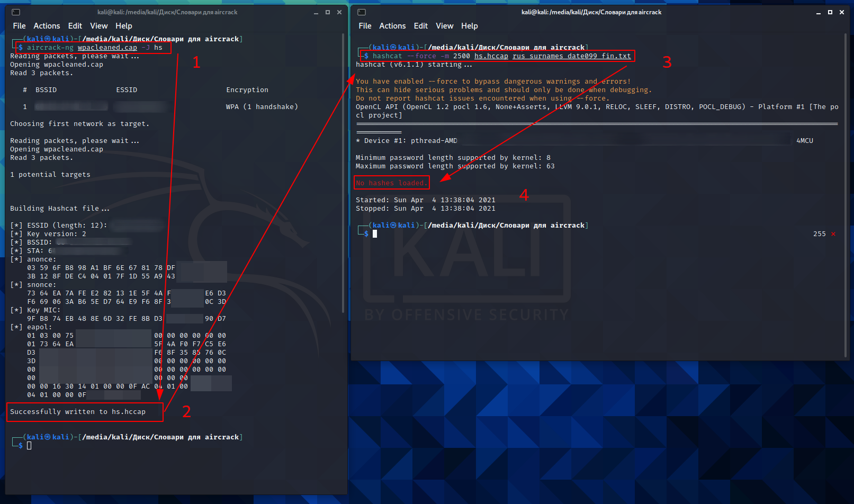This screenshot has width=854, height=504.
Task: Maximize the right hashcat terminal window
Action: pyautogui.click(x=830, y=12)
